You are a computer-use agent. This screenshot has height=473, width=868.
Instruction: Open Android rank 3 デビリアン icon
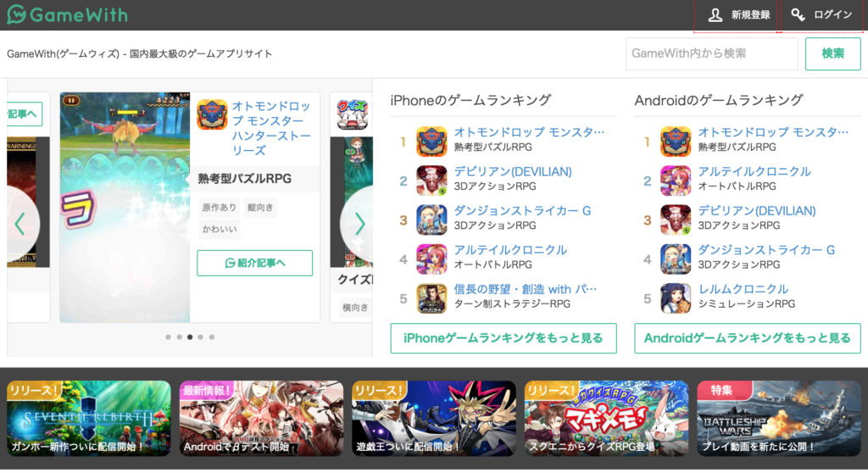point(676,220)
